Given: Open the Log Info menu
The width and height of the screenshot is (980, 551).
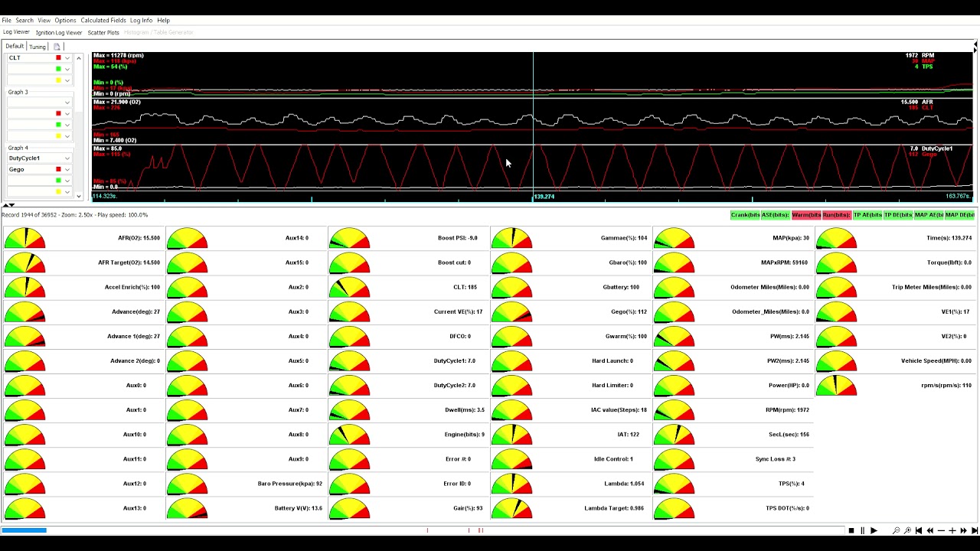Looking at the screenshot, I should 141,21.
